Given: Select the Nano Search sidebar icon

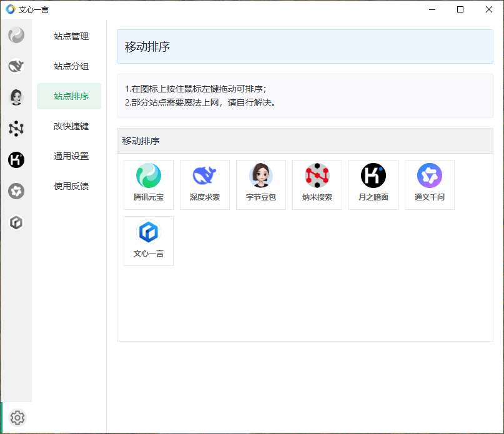Looking at the screenshot, I should [x=16, y=129].
